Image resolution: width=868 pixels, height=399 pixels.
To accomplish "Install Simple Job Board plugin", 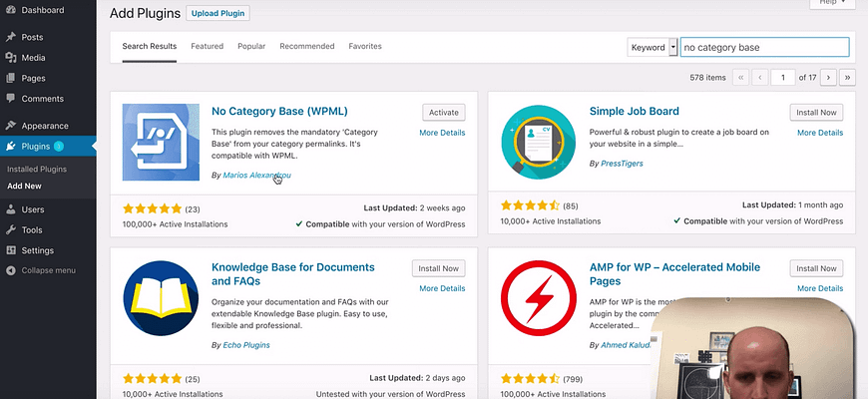I will 816,113.
